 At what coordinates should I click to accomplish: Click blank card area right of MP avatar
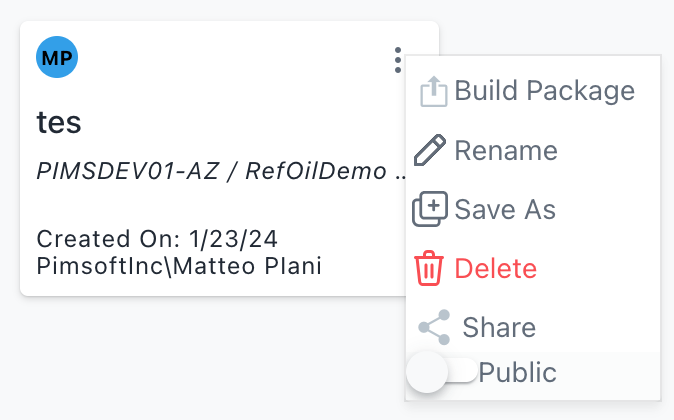point(230,58)
